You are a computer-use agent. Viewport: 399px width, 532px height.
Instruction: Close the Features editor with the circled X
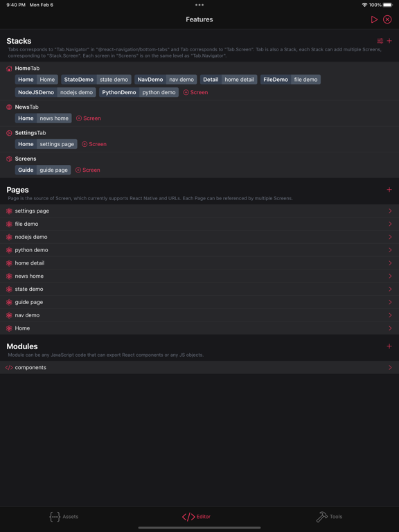[x=387, y=19]
